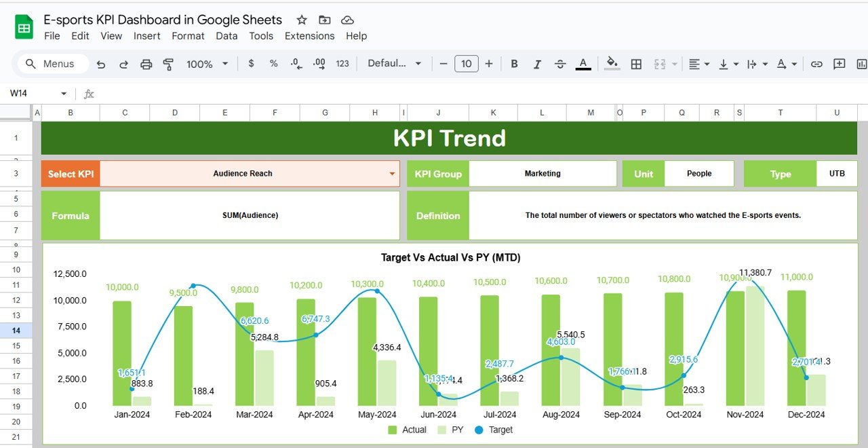
Task: Select the Select KPI label cell
Action: pos(71,174)
